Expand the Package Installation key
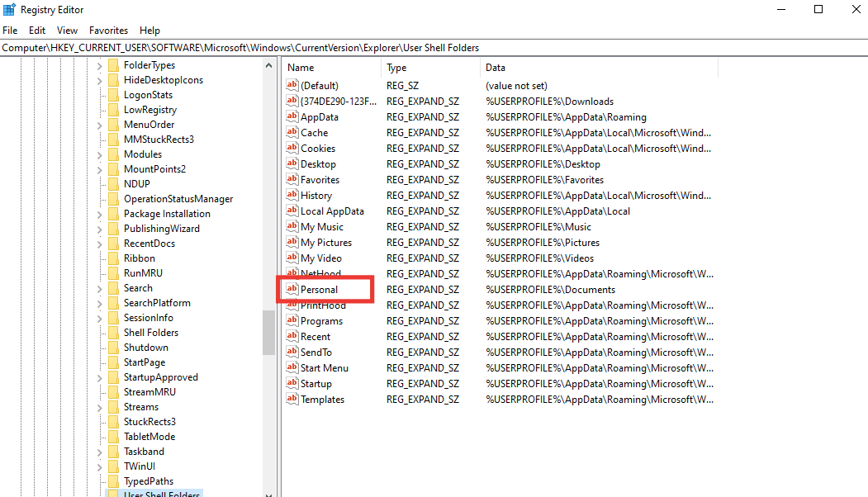 click(x=100, y=215)
